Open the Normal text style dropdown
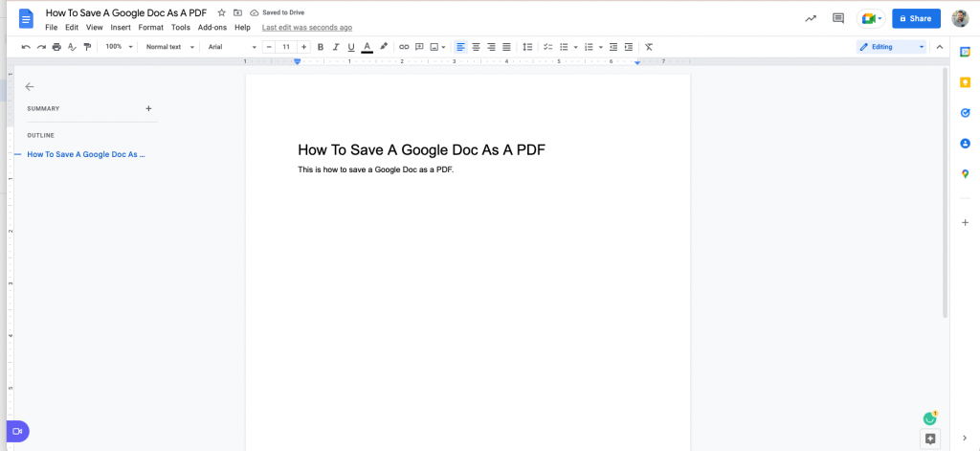Viewport: 980px width, 451px height. point(170,47)
